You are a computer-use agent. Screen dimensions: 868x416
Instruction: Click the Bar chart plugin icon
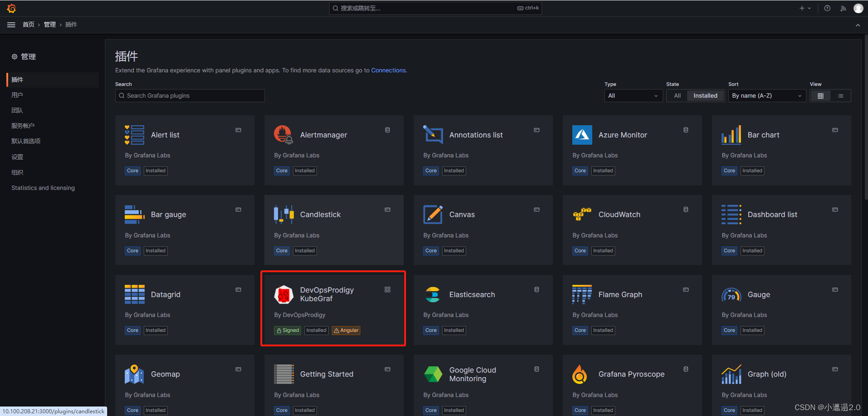[x=731, y=135]
